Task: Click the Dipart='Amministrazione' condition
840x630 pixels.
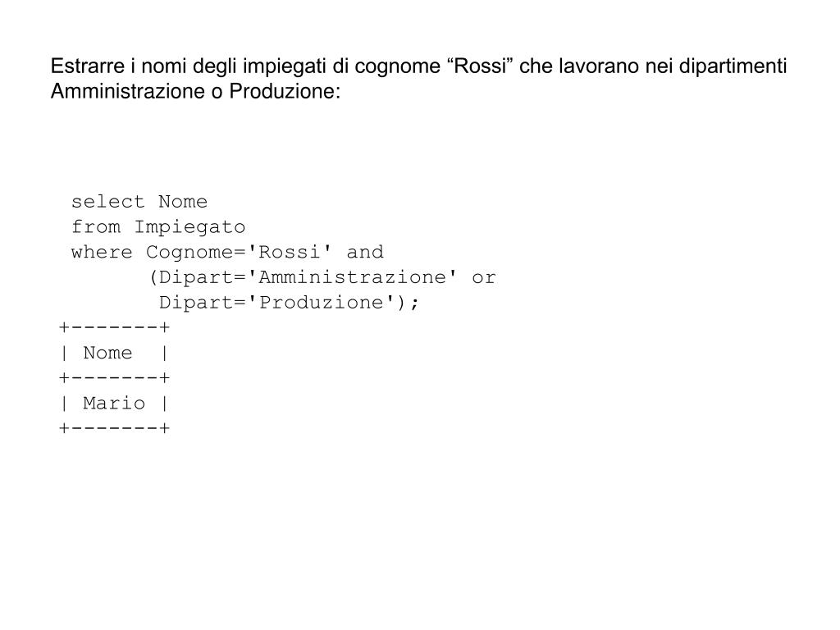Action: [x=308, y=277]
